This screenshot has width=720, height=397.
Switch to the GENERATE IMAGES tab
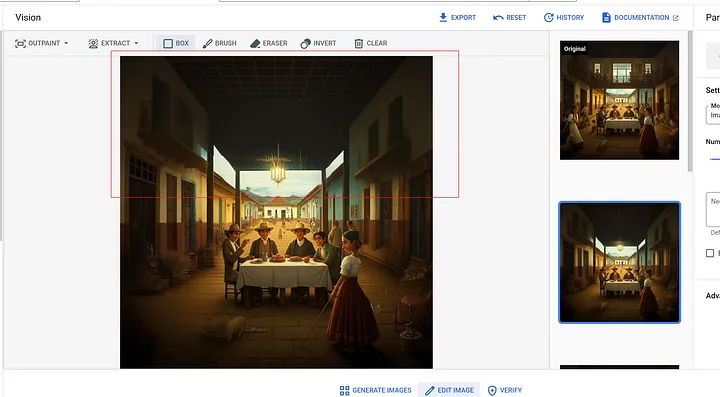[376, 390]
